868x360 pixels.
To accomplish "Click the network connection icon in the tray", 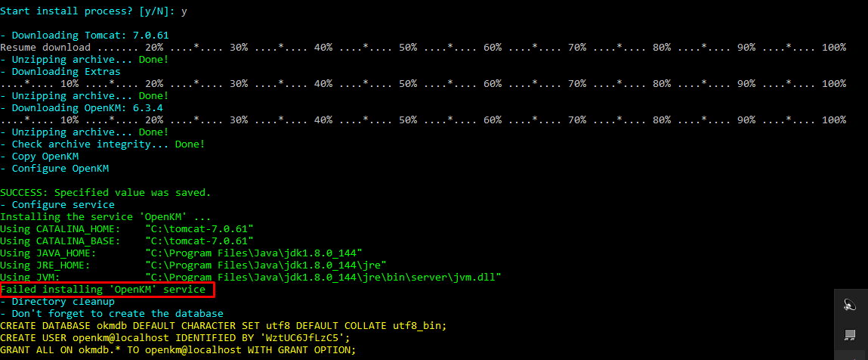I will (850, 334).
